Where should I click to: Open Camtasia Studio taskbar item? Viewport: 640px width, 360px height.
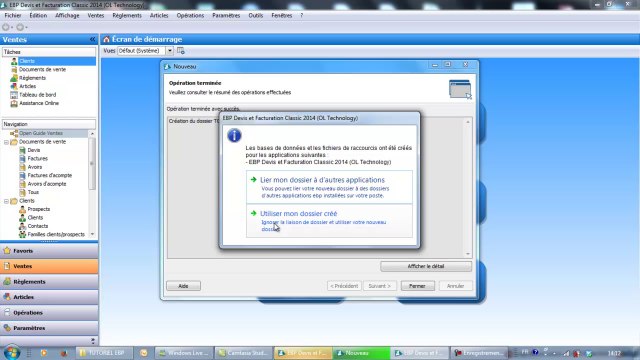pyautogui.click(x=243, y=353)
